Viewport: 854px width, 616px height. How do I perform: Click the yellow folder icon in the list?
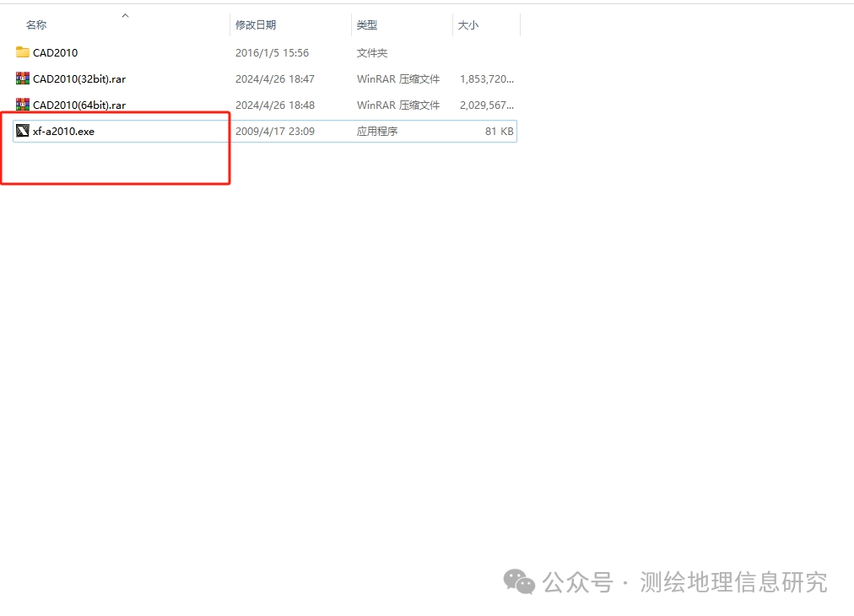tap(24, 52)
